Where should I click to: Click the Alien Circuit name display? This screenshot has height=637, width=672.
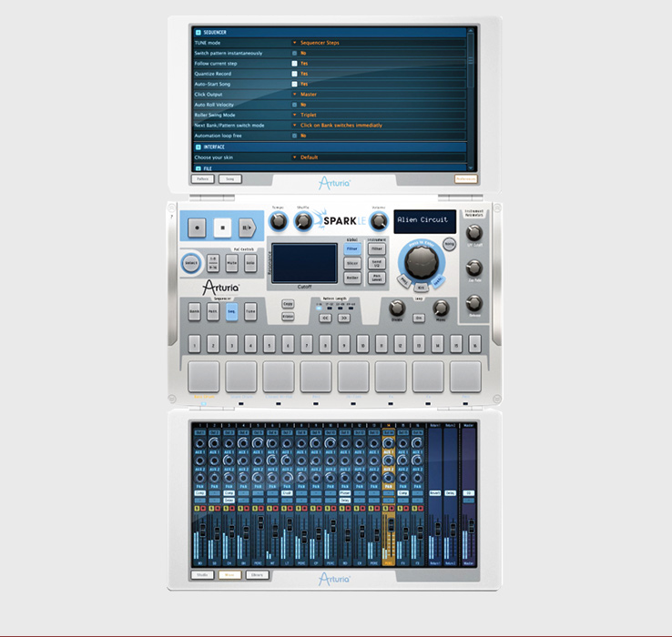424,221
